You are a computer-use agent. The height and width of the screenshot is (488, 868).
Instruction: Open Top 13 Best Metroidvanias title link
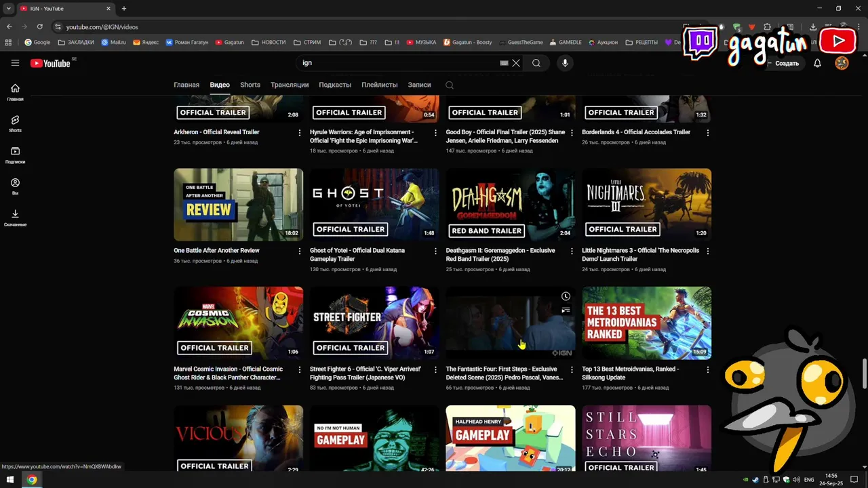coord(630,373)
